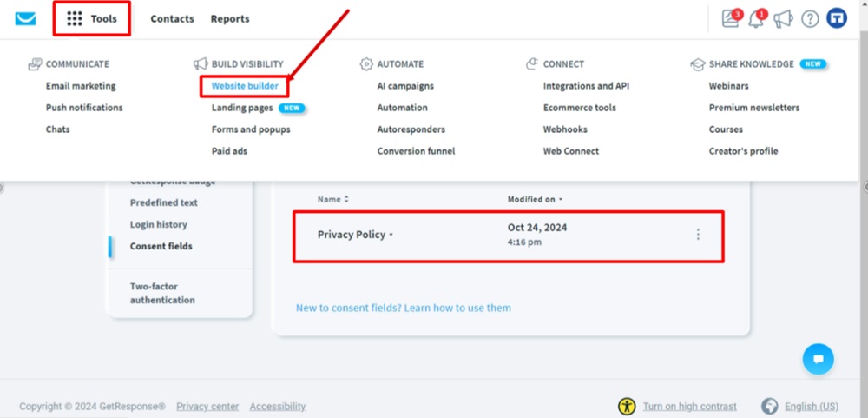868x418 pixels.
Task: Sort consent fields by Name column
Action: (x=333, y=199)
